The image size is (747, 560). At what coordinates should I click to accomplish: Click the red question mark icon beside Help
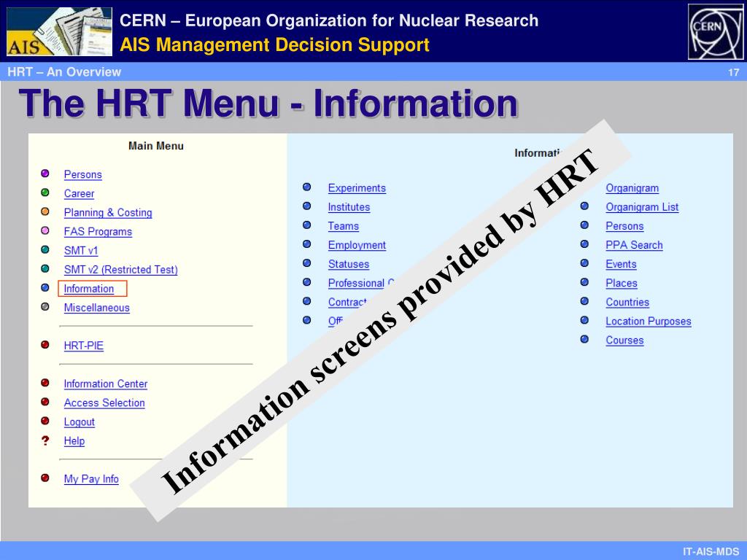pos(45,440)
